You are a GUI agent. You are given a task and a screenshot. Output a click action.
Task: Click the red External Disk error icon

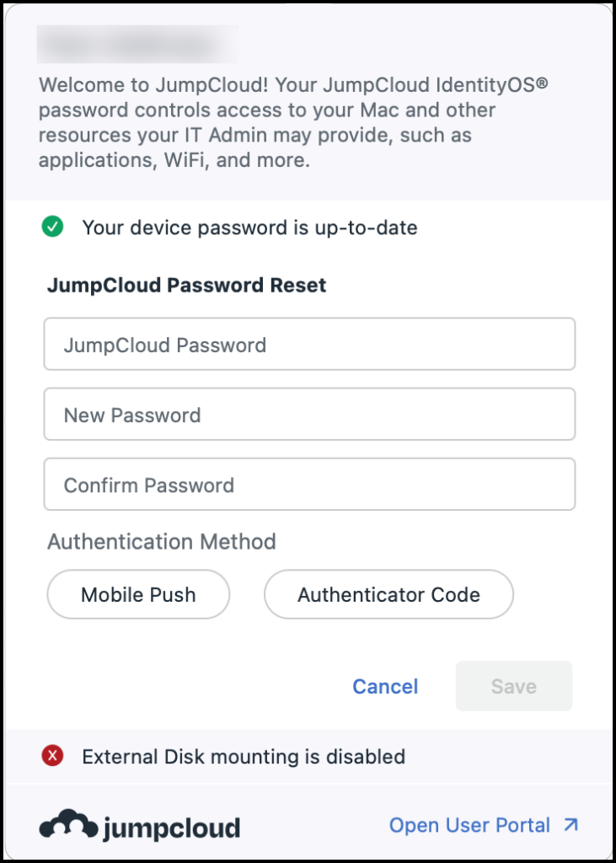pos(52,756)
